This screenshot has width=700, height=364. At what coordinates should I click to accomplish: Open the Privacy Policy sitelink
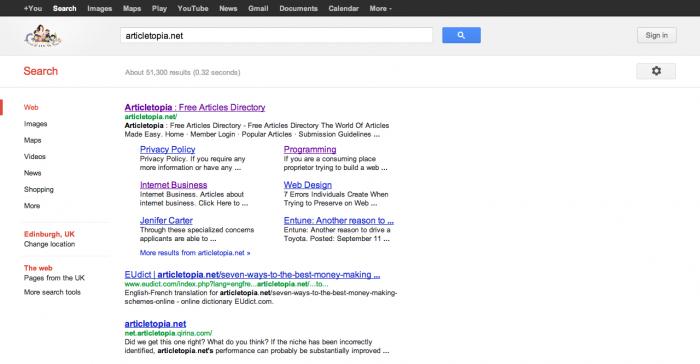167,150
